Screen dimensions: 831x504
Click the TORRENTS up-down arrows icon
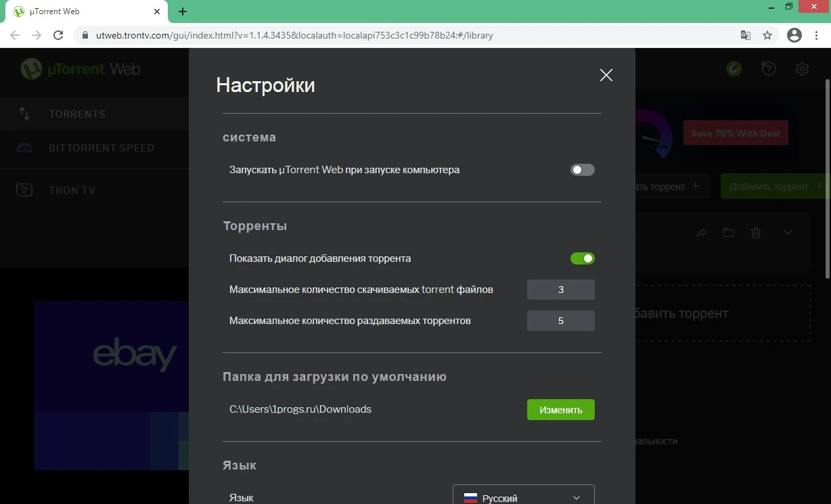coord(24,114)
